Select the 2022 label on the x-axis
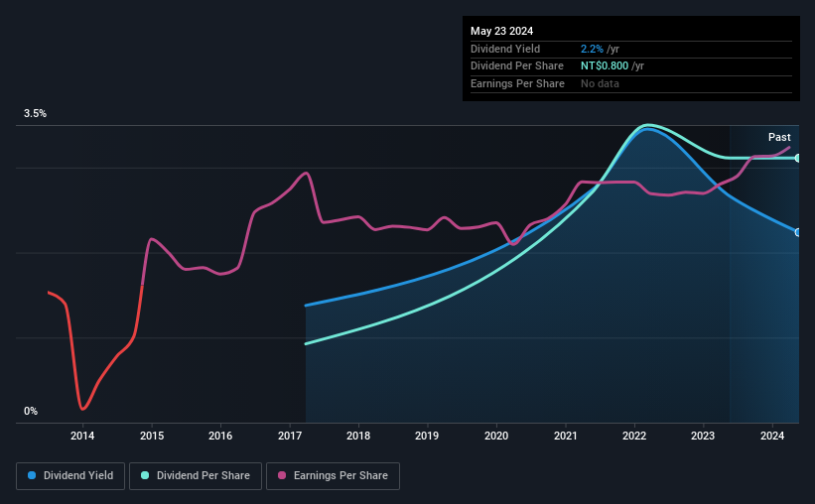Screen dimensions: 815x504 [x=634, y=436]
